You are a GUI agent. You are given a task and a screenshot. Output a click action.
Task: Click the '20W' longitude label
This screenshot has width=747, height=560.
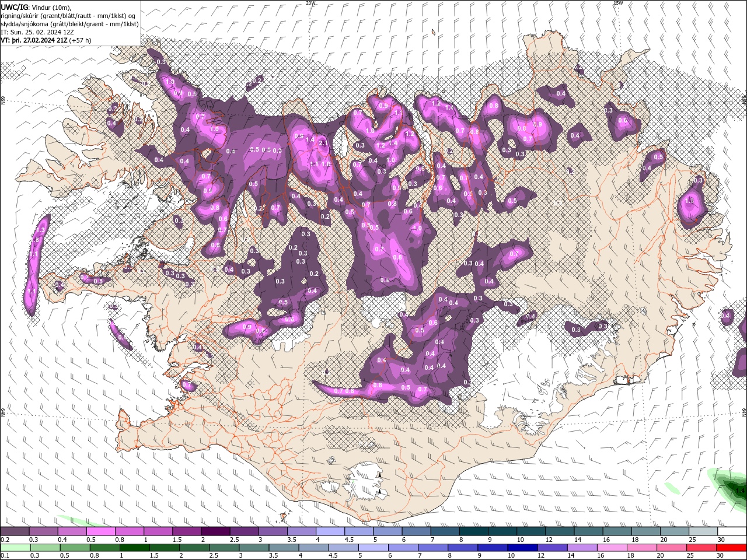click(311, 3)
